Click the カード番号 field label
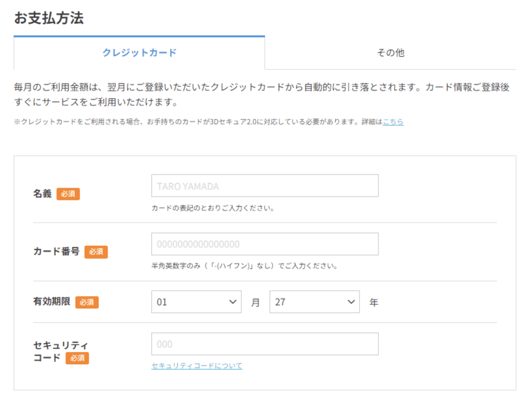The image size is (532, 403). [57, 251]
